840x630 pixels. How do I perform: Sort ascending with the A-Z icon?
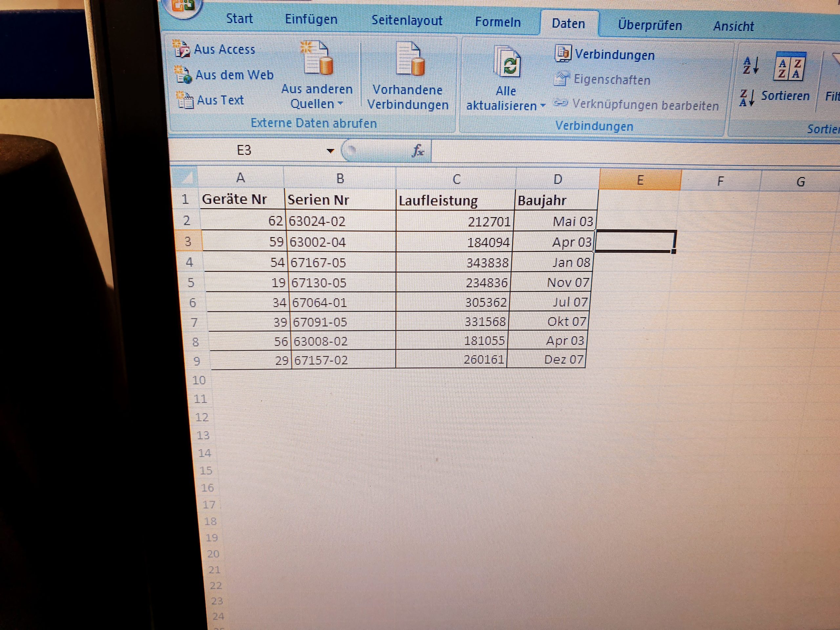[750, 65]
